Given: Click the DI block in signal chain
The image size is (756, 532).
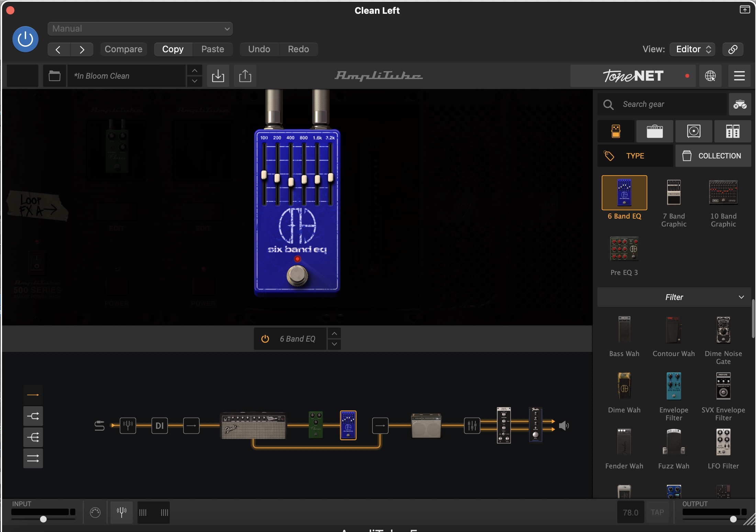Looking at the screenshot, I should 159,425.
